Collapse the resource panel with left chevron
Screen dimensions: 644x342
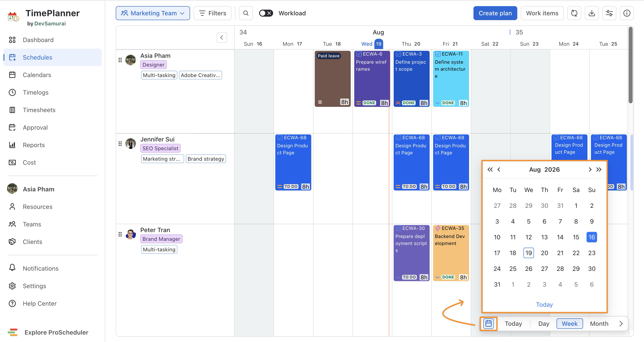click(222, 37)
